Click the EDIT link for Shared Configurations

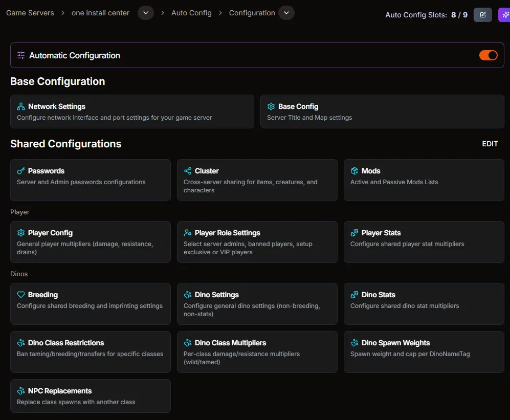coord(490,144)
